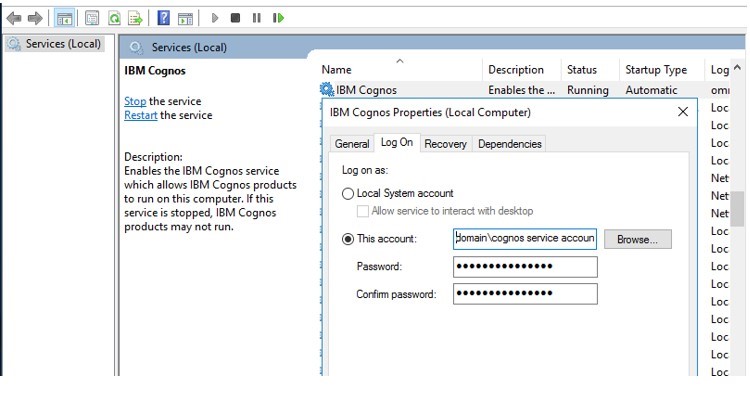750x397 pixels.
Task: Select the IBM Cognos service row name
Action: point(366,90)
